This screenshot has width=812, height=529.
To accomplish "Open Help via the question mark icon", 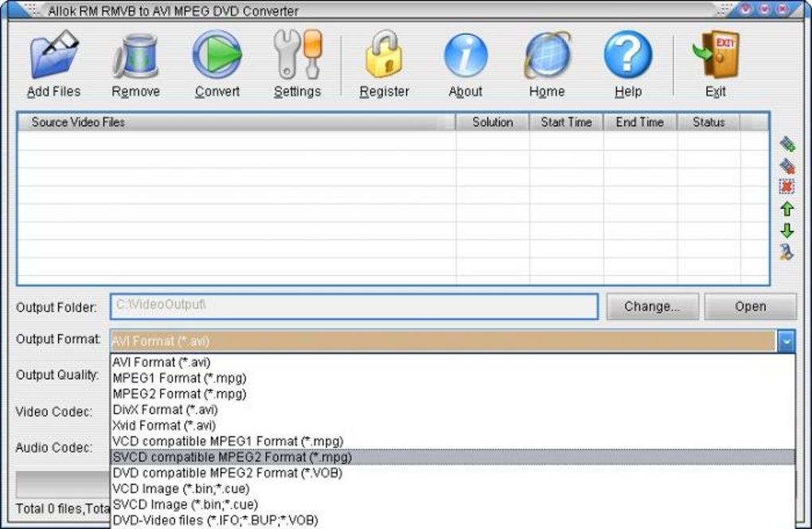I will point(628,54).
